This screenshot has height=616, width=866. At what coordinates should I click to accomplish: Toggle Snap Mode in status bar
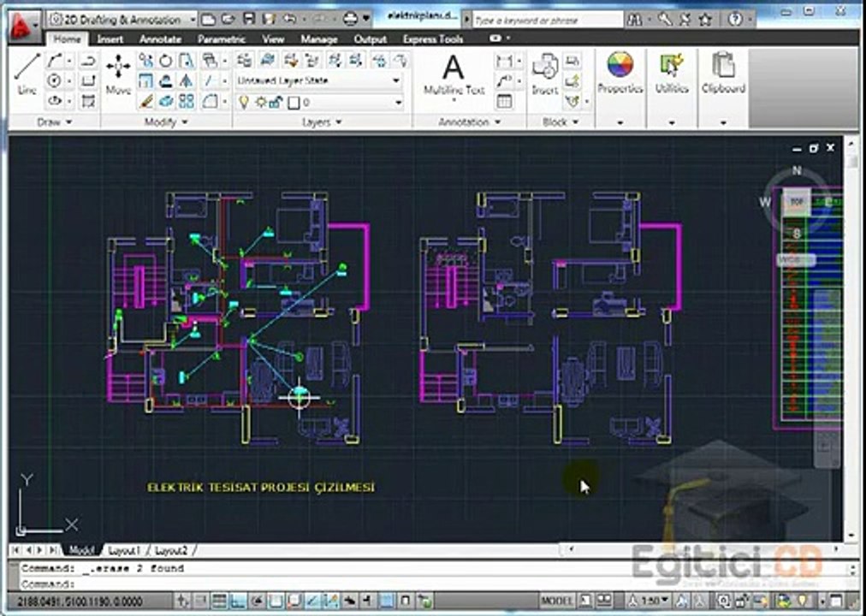pos(200,601)
